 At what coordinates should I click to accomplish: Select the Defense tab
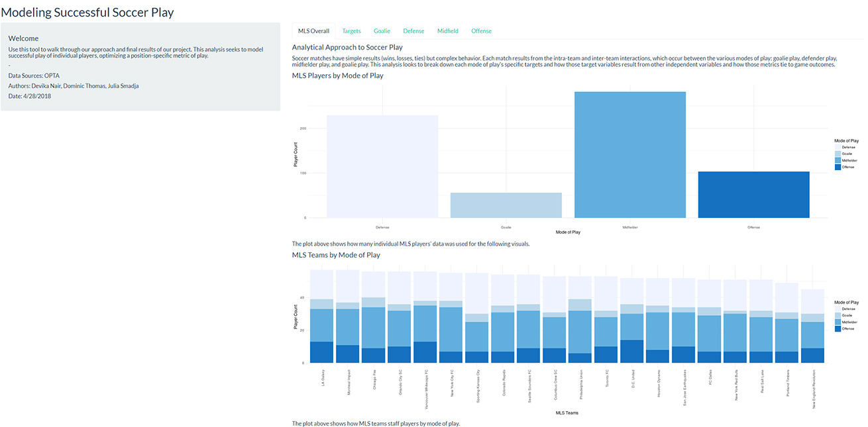[413, 31]
